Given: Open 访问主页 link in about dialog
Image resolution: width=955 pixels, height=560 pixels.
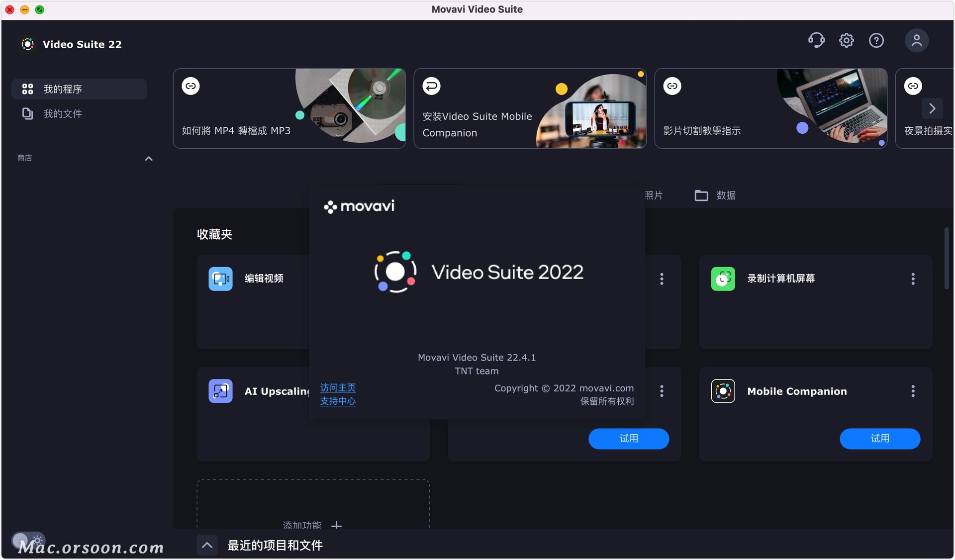Looking at the screenshot, I should 338,388.
